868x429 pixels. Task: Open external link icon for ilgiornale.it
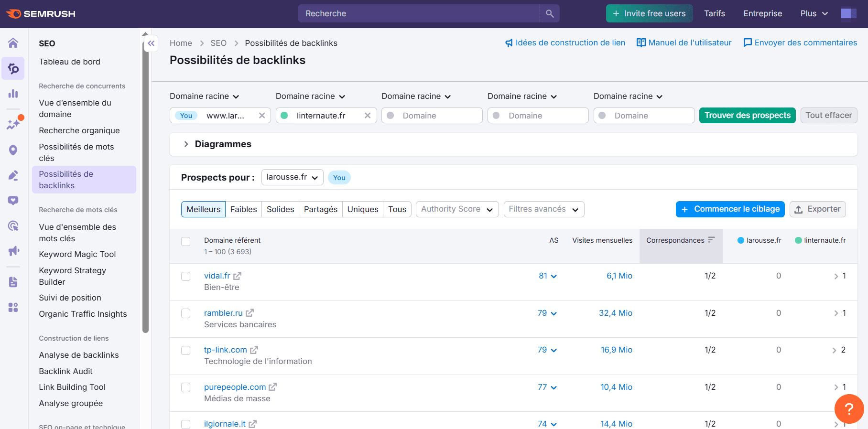[x=253, y=424]
